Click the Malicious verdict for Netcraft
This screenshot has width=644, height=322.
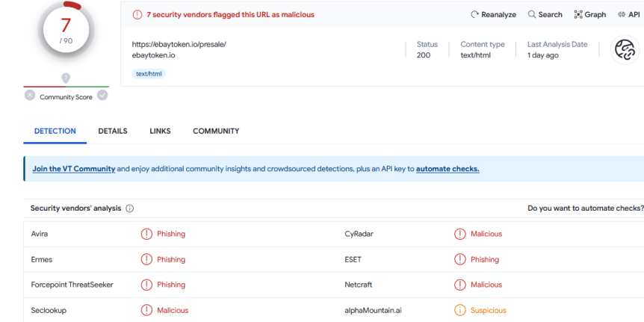coord(486,285)
